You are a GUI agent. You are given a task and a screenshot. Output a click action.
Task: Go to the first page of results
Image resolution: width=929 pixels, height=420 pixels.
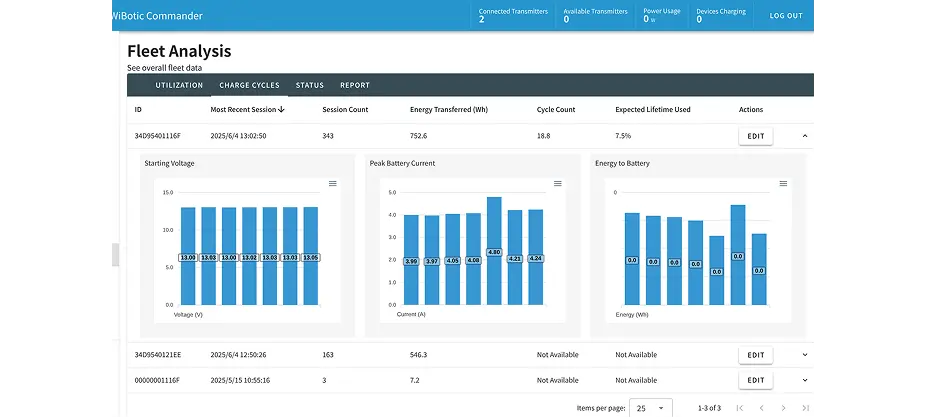(x=739, y=408)
